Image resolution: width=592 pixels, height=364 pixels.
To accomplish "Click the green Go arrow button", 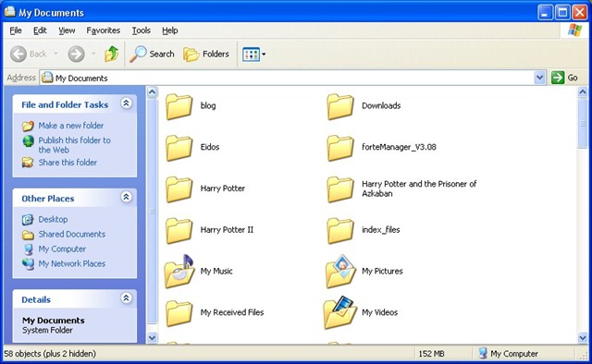I will tap(557, 78).
